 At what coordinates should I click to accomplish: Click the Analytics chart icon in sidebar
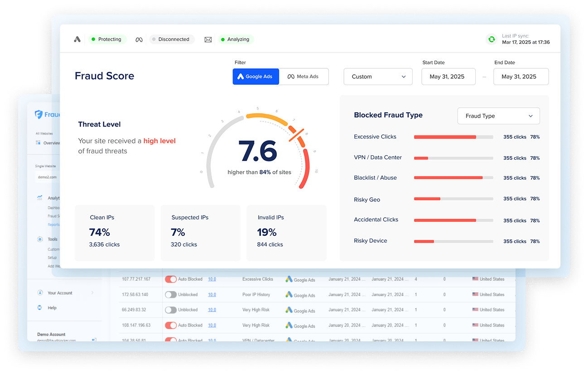(40, 198)
